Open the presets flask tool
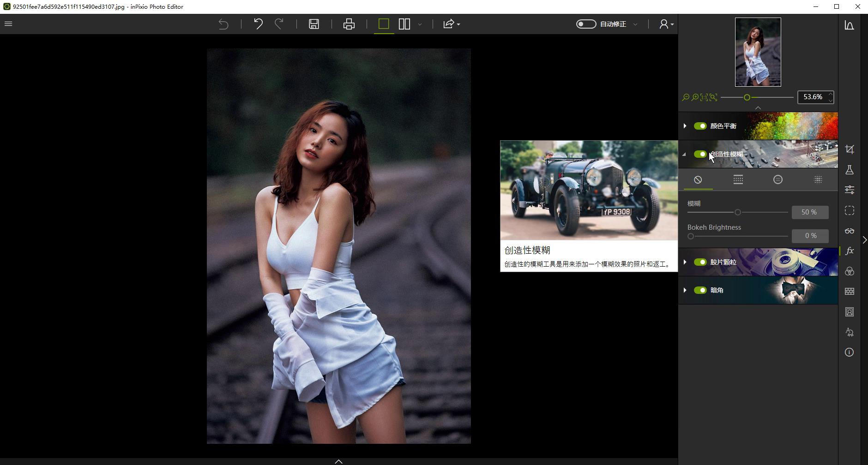 [x=850, y=170]
